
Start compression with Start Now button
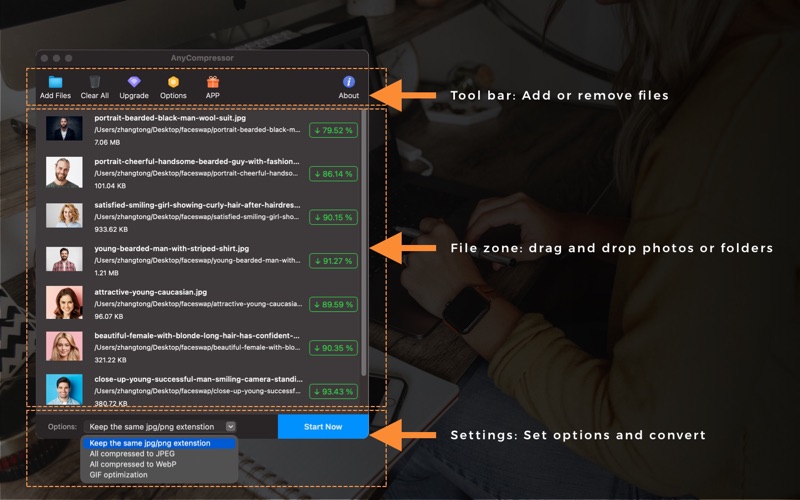[x=323, y=427]
